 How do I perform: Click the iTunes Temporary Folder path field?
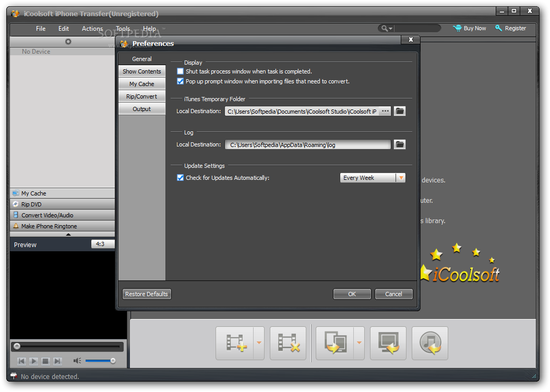click(302, 112)
